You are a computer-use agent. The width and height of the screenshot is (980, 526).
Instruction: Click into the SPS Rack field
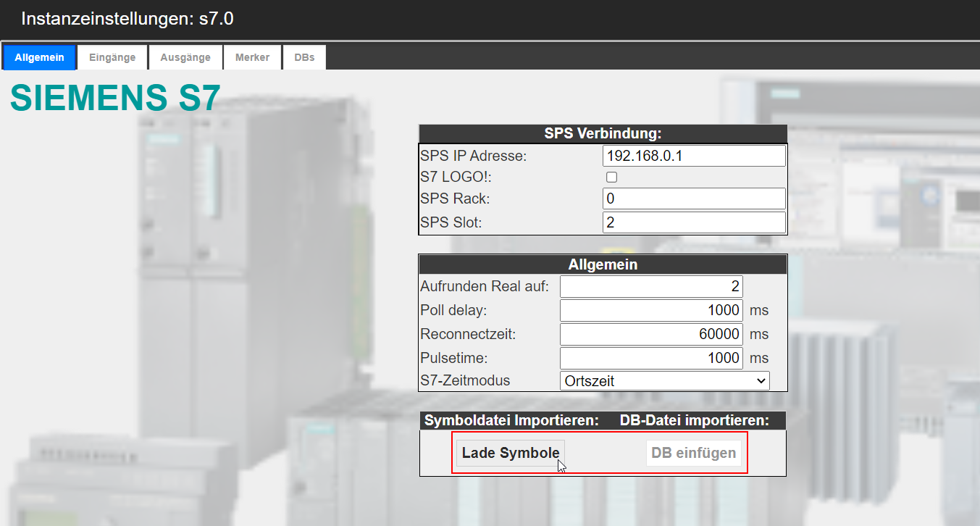[693, 199]
